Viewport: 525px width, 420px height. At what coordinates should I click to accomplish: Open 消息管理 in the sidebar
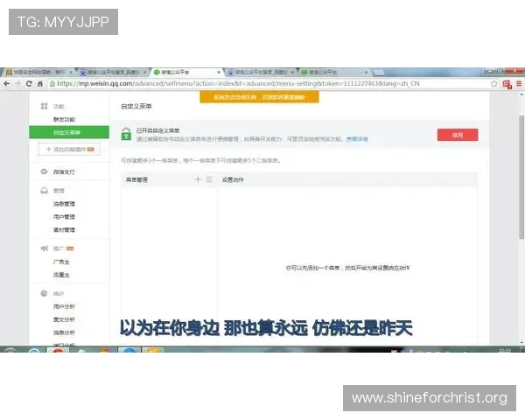pos(64,204)
